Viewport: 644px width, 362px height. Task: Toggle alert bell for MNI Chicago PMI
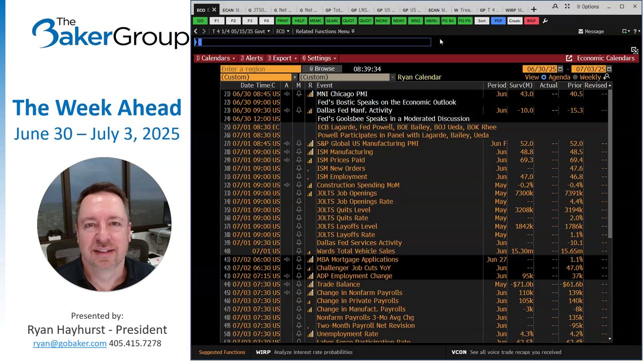299,94
